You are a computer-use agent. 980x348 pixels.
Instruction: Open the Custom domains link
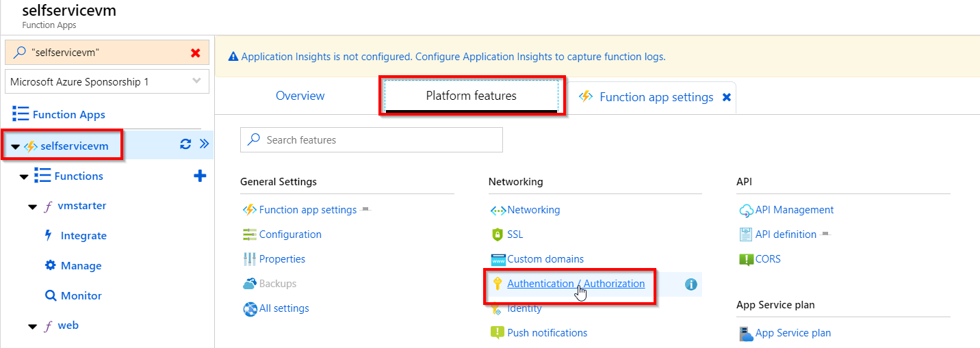[545, 259]
